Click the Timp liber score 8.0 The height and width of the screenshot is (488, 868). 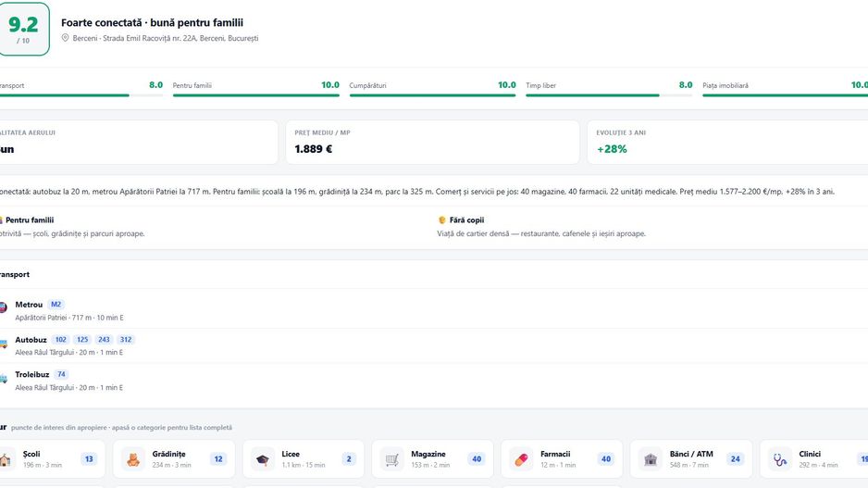coord(686,85)
